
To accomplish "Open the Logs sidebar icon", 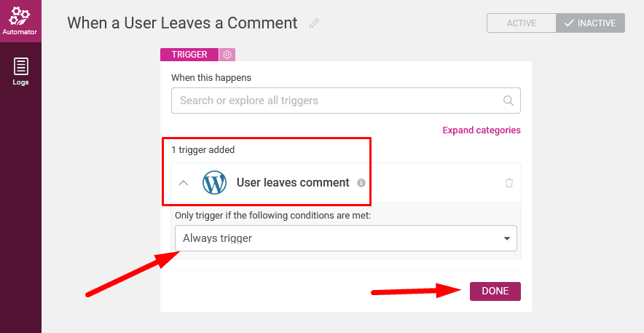I will click(20, 66).
